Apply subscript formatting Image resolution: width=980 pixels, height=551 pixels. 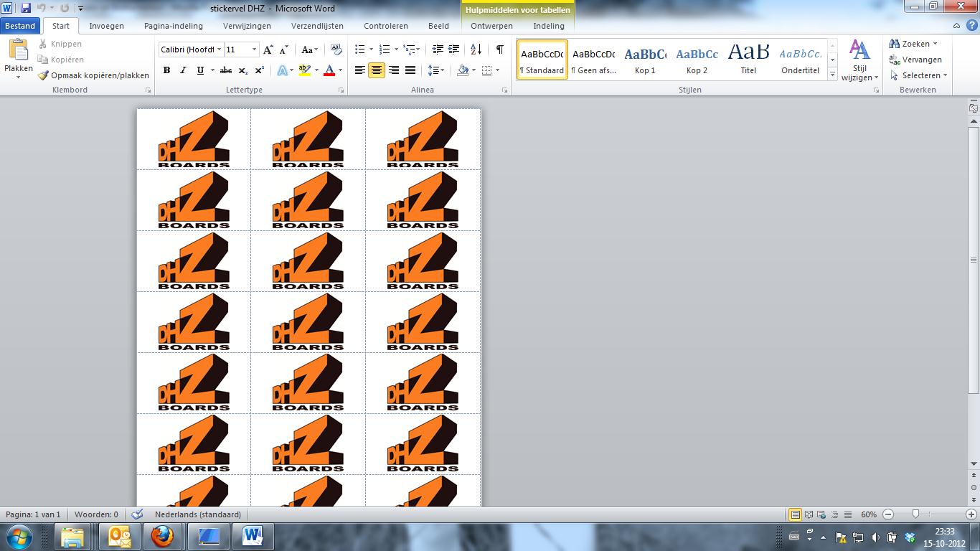point(243,70)
